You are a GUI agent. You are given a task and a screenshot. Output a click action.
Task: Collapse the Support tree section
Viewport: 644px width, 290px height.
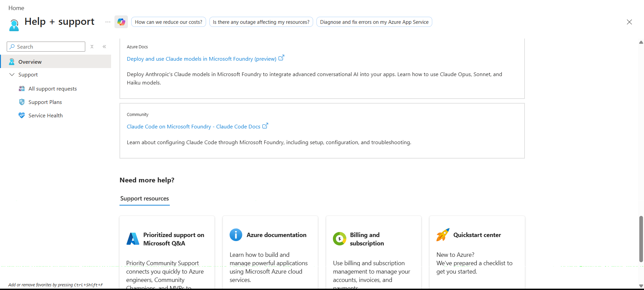pyautogui.click(x=12, y=74)
